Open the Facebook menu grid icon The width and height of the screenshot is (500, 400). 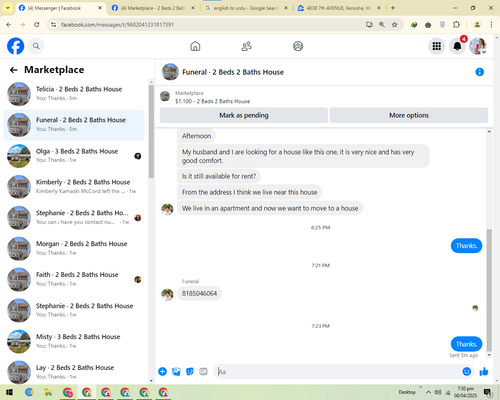point(436,46)
